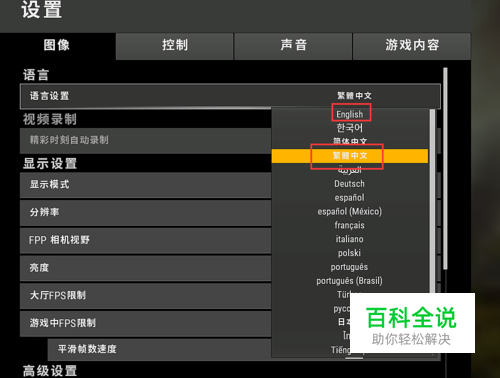This screenshot has height=378, width=500.
Task: Switch to the 游戏内容 tab
Action: [412, 46]
